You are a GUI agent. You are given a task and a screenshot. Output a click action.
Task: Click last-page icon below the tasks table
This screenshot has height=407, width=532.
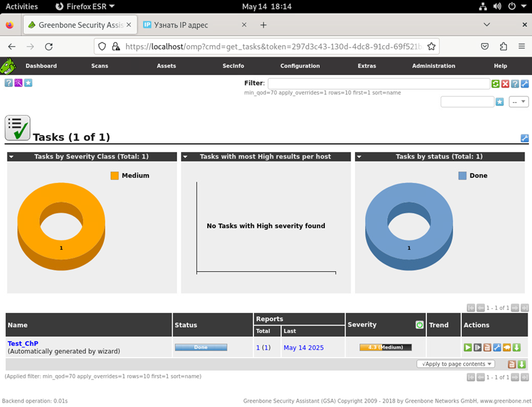pyautogui.click(x=524, y=377)
